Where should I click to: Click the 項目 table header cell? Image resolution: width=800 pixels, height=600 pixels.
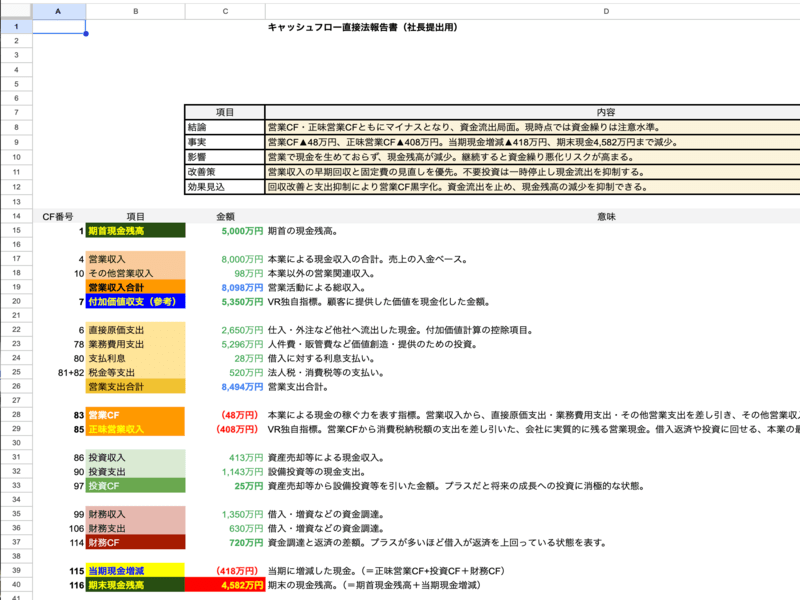click(224, 112)
